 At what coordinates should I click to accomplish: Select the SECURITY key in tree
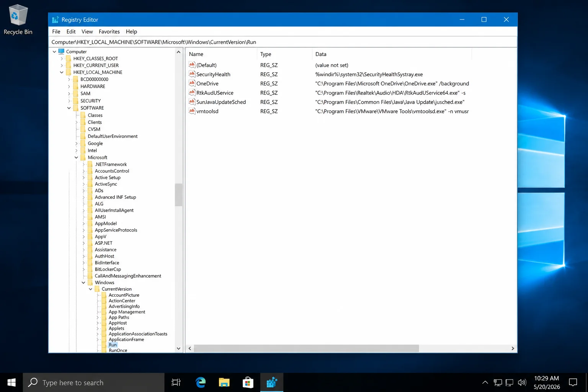point(90,101)
